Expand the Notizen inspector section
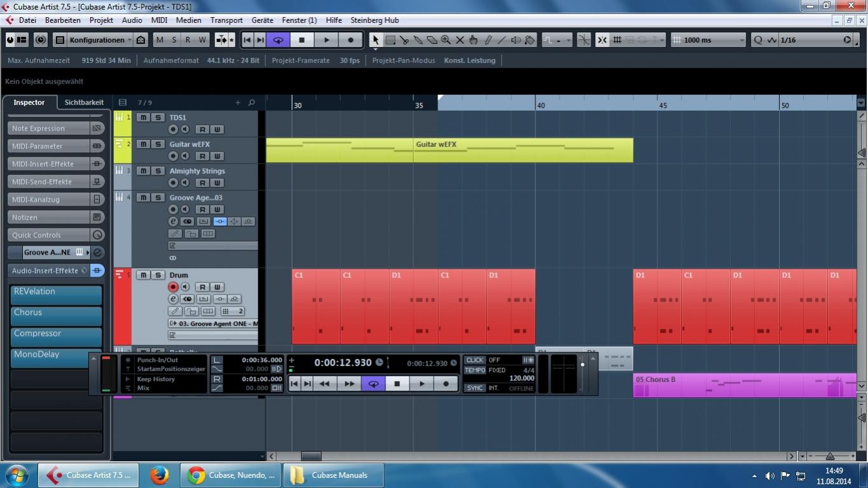This screenshot has width=868, height=488. click(x=49, y=217)
